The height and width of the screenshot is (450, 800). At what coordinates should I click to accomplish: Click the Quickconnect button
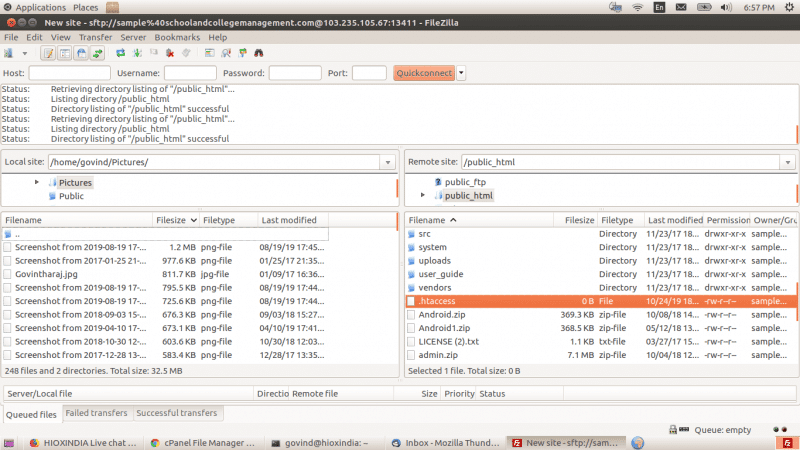[x=424, y=73]
